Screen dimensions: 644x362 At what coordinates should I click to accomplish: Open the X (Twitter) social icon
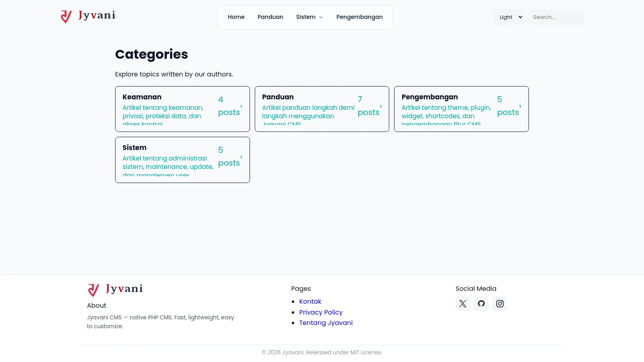click(463, 304)
